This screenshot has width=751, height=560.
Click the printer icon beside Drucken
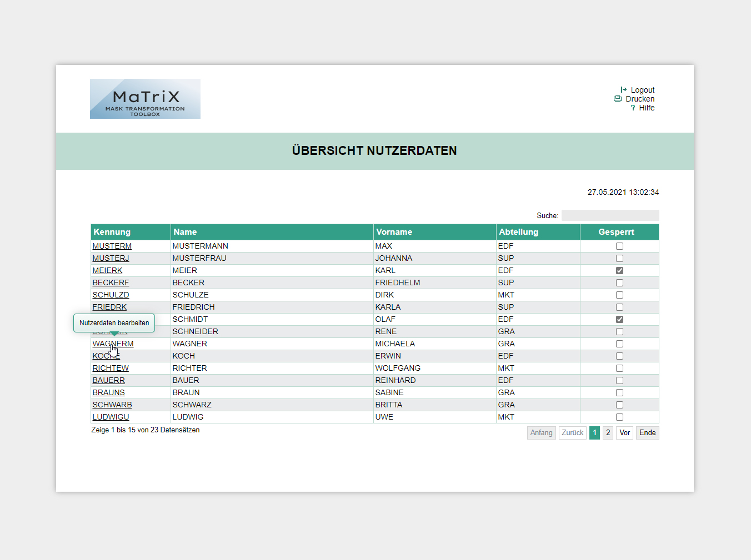tap(618, 99)
